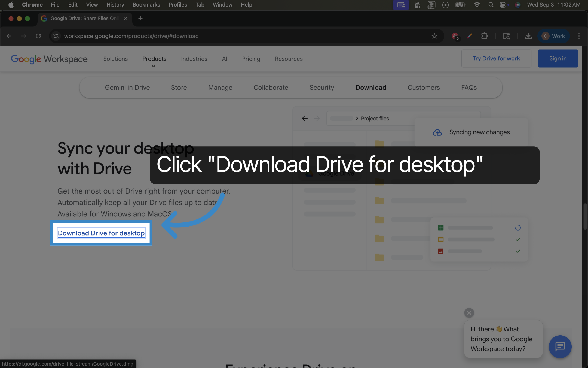This screenshot has height=368, width=588.
Task: Click the browser forward arrow
Action: [24, 36]
